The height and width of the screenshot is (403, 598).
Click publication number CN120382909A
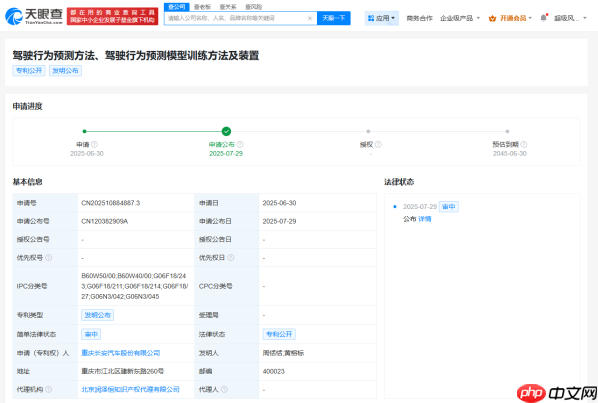(104, 221)
